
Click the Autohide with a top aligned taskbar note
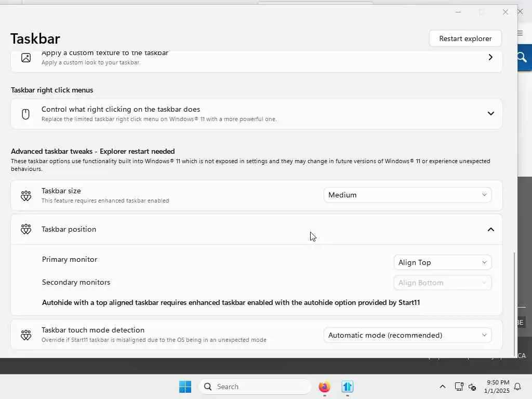231,303
